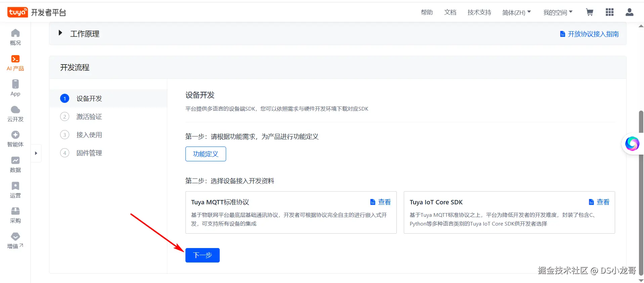Open the user account icon
This screenshot has height=283, width=644.
(630, 12)
